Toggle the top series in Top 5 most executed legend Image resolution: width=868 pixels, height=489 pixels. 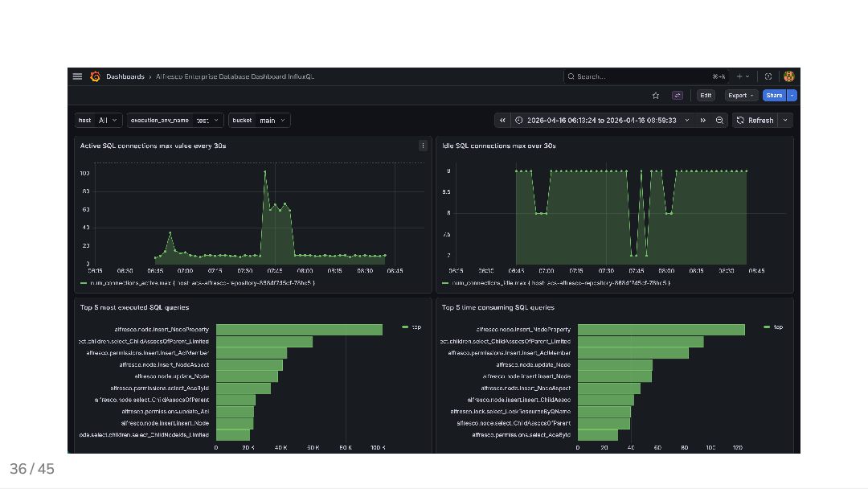[416, 327]
